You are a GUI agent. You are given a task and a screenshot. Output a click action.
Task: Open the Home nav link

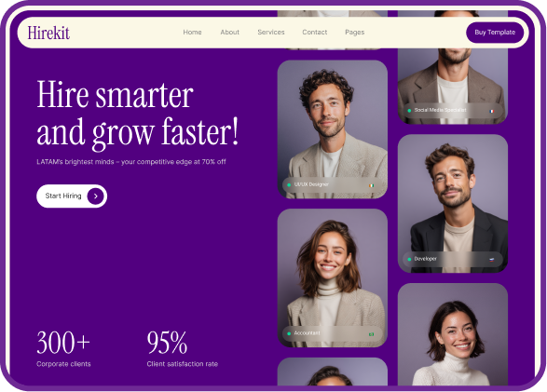coord(192,33)
